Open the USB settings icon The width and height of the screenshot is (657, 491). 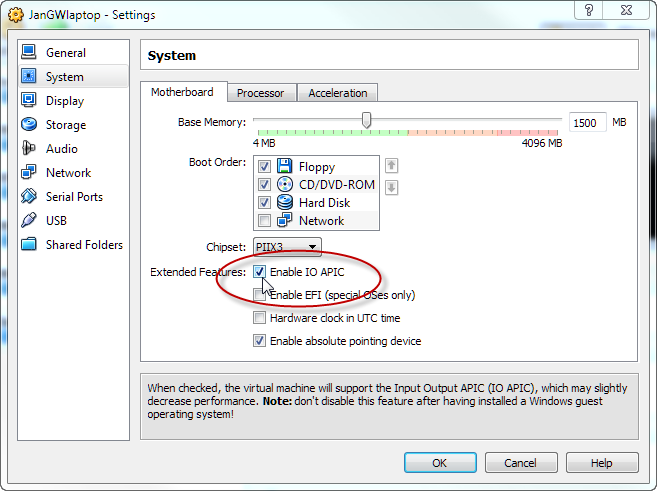click(x=28, y=221)
